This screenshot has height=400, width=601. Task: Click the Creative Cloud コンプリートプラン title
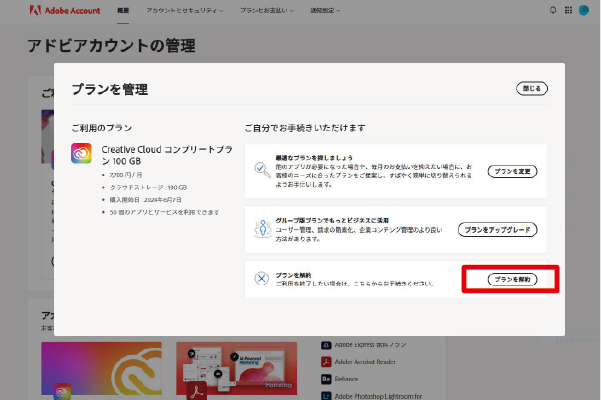(x=167, y=155)
